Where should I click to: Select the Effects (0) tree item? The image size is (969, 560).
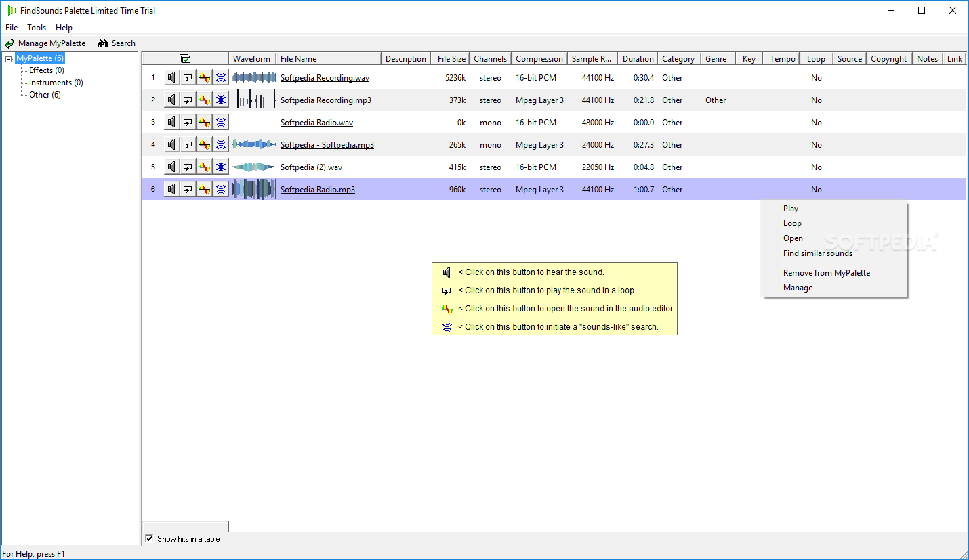(47, 70)
